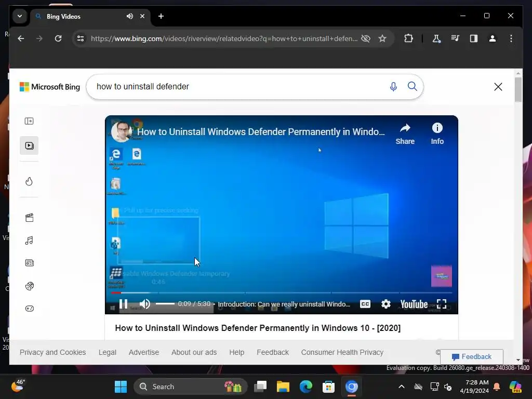Open the Chrome tab search dropdown
532x399 pixels.
[x=20, y=16]
